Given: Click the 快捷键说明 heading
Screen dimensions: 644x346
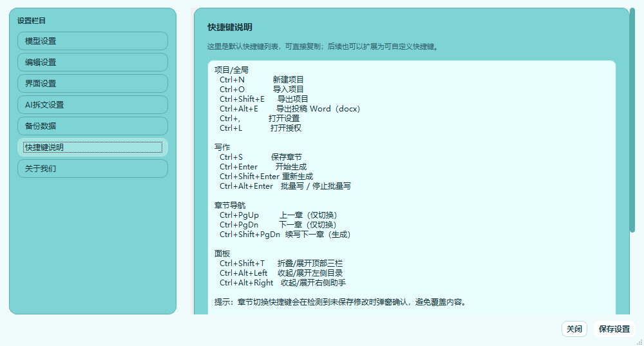Looking at the screenshot, I should click(x=230, y=28).
